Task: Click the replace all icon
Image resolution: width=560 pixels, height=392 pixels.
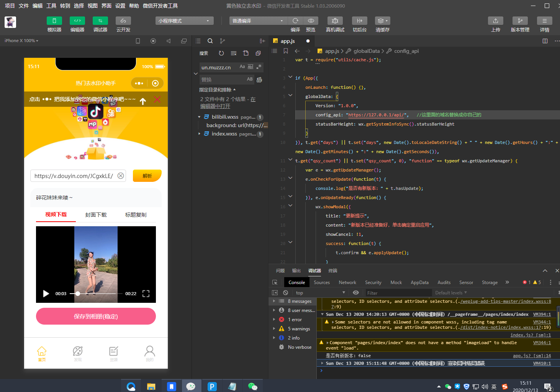Action: [259, 80]
